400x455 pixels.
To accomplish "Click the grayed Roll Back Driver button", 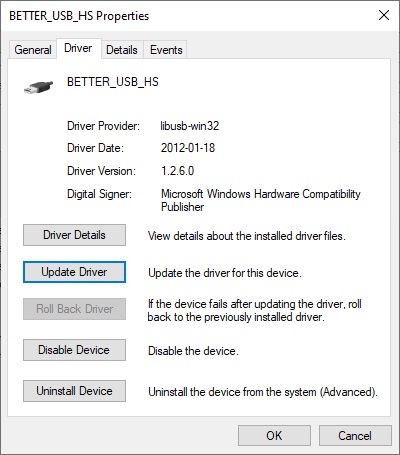I will click(x=74, y=309).
